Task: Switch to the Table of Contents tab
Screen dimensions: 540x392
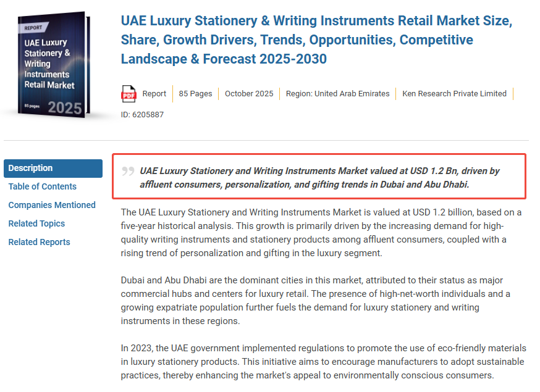Action: [x=43, y=186]
